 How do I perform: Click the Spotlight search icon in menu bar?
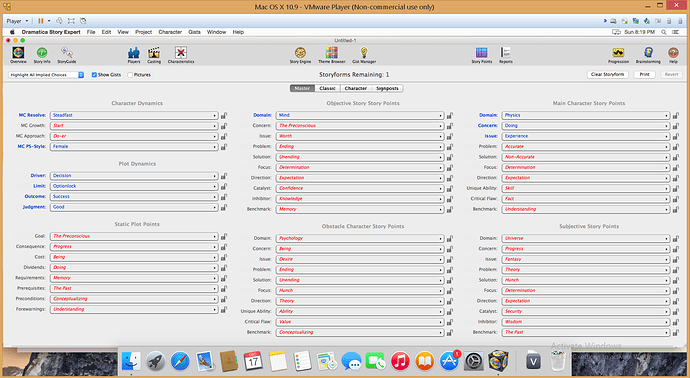tap(664, 32)
